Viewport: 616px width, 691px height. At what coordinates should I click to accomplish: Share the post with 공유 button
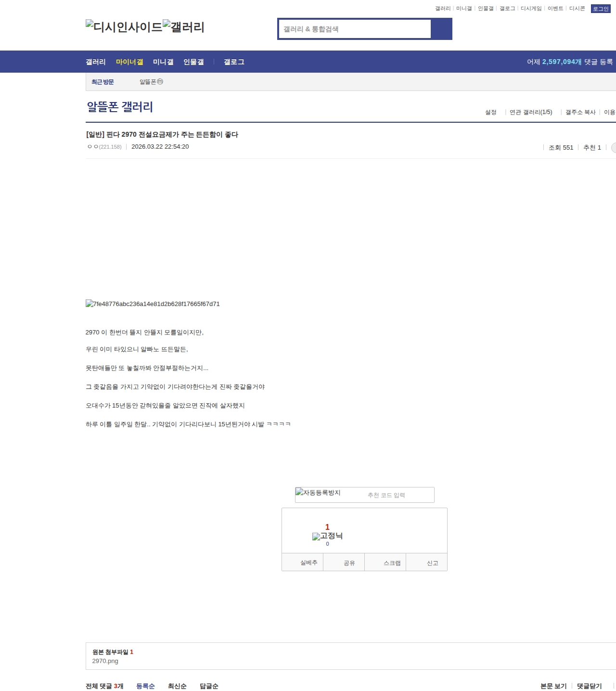click(349, 563)
